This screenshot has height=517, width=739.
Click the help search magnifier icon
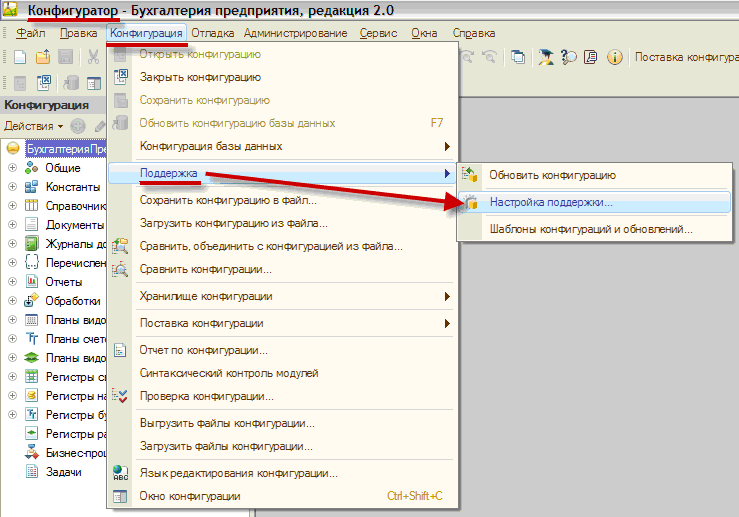[569, 57]
